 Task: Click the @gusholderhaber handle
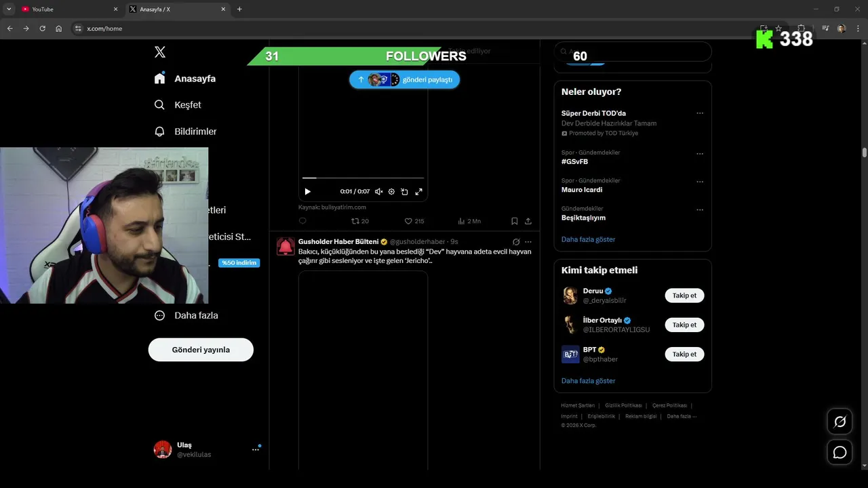pyautogui.click(x=418, y=242)
